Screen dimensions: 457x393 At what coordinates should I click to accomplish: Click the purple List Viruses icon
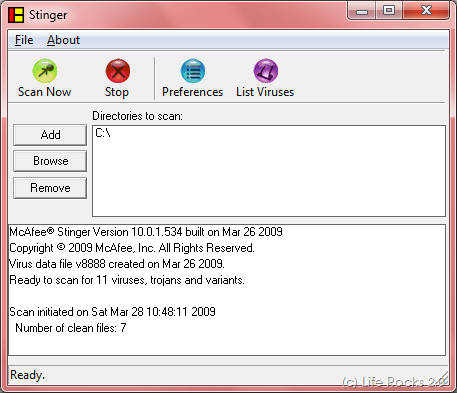tap(266, 71)
